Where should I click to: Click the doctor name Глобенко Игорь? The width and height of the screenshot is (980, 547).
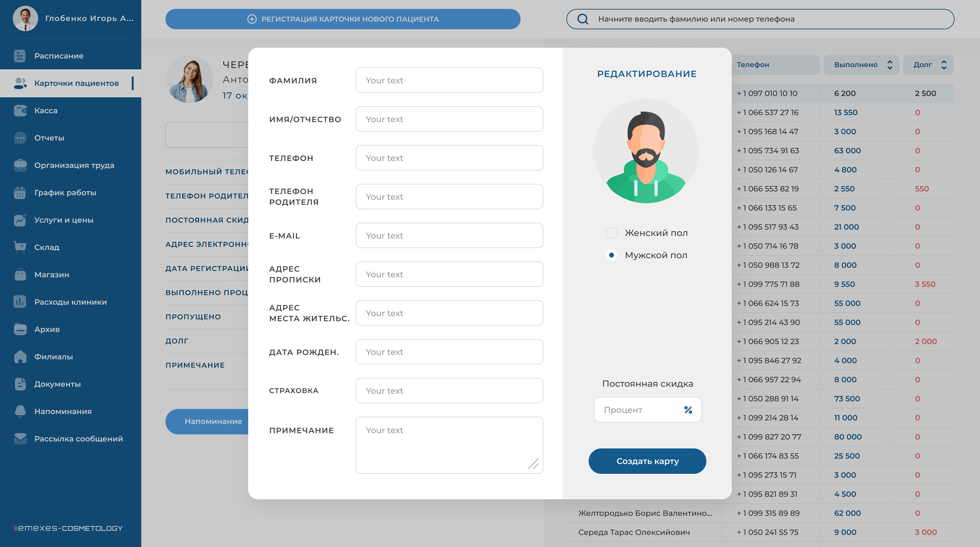(89, 18)
